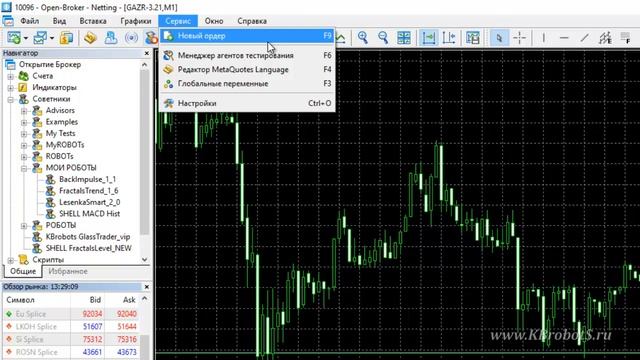640x360 pixels.
Task: Toggle chart shift icon
Action: (449, 38)
